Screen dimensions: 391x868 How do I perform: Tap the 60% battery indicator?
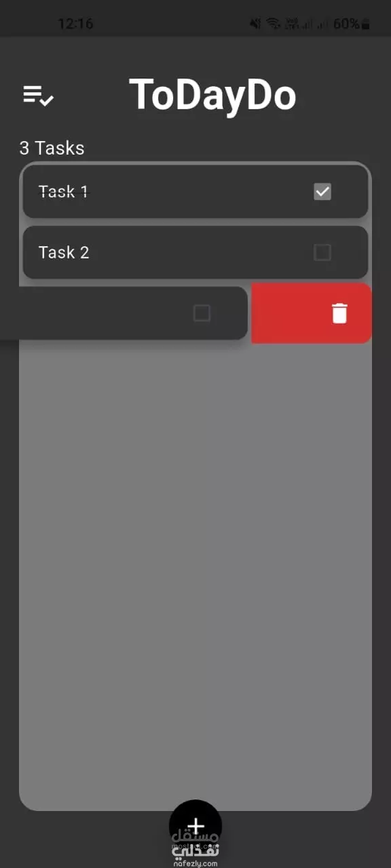click(352, 24)
